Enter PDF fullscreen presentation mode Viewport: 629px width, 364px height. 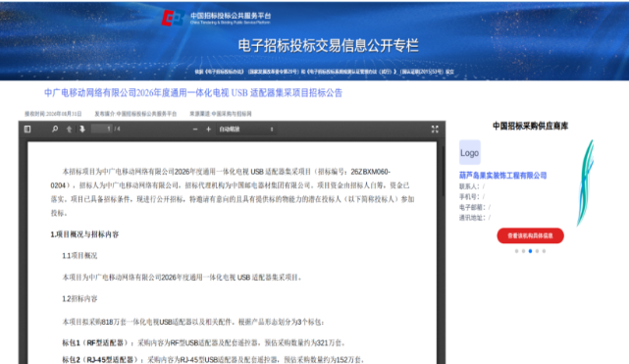(x=435, y=130)
